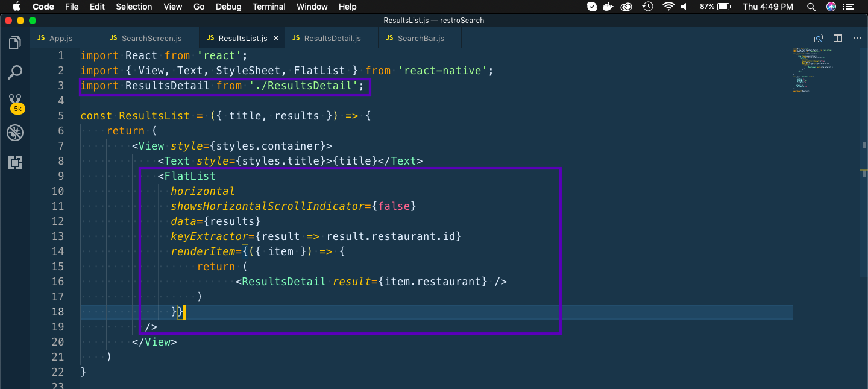Viewport: 868px width, 389px height.
Task: Switch to the SearchBar.js tab
Action: point(421,38)
